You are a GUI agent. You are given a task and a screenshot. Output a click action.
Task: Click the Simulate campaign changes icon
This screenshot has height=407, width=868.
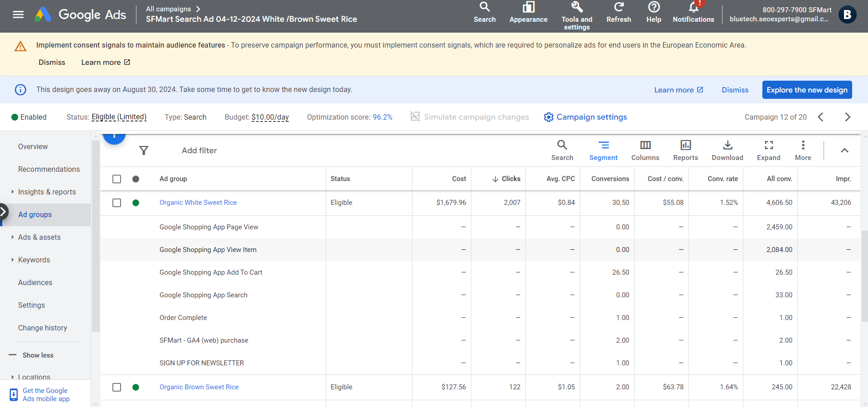[415, 116]
